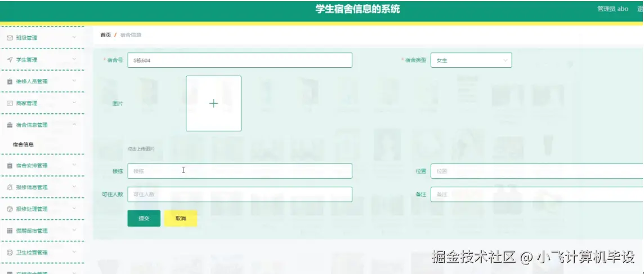Open the 卫生检查管理 menu
This screenshot has width=644, height=274.
42,253
